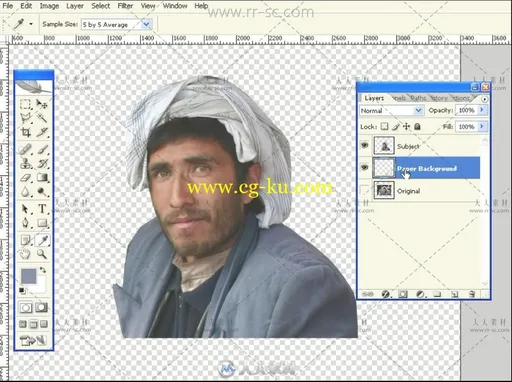
Task: Toggle Lock position
Action: [406, 127]
